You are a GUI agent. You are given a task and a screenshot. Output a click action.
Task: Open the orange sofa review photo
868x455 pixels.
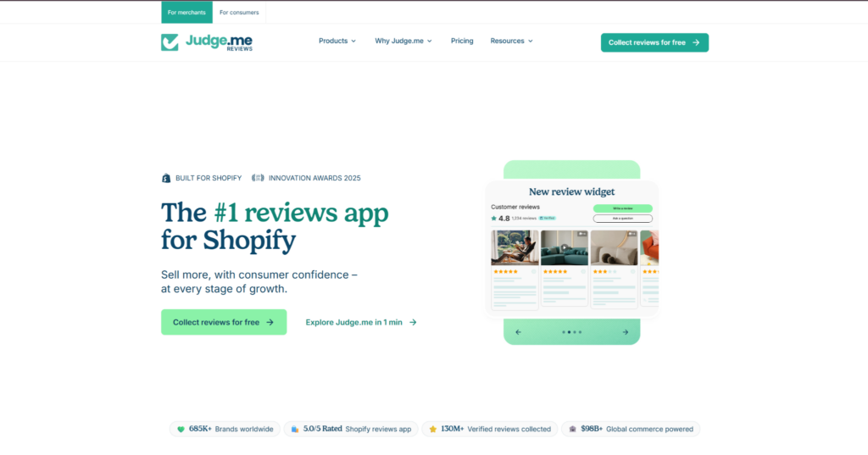(x=649, y=248)
